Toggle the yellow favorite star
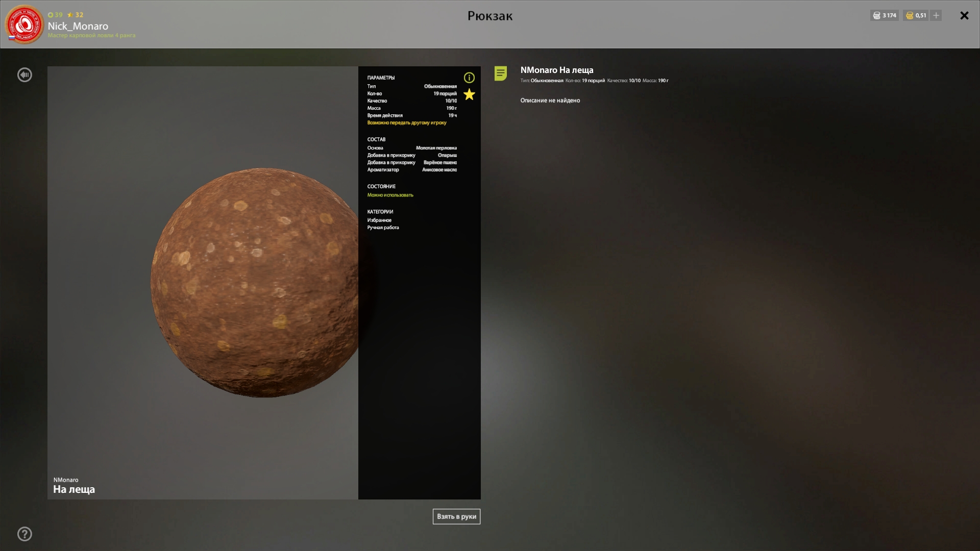Screen dimensions: 980x551 [x=469, y=94]
